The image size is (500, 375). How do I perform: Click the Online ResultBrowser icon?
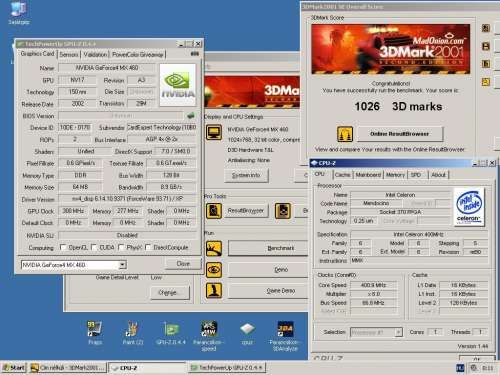click(x=345, y=134)
